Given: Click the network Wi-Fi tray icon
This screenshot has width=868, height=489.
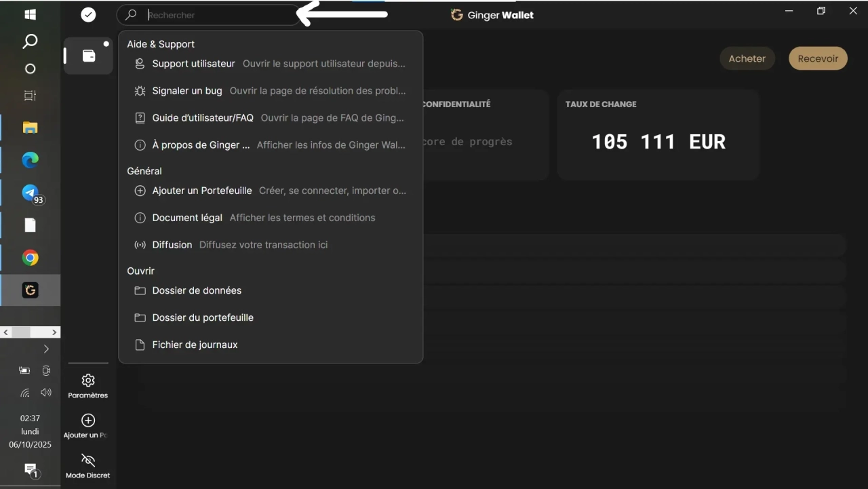Looking at the screenshot, I should [x=24, y=392].
